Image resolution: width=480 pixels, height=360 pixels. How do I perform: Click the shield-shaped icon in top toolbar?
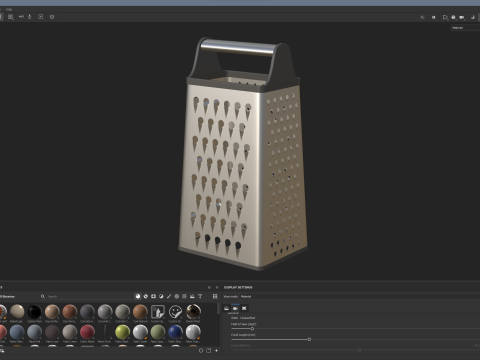pos(52,17)
